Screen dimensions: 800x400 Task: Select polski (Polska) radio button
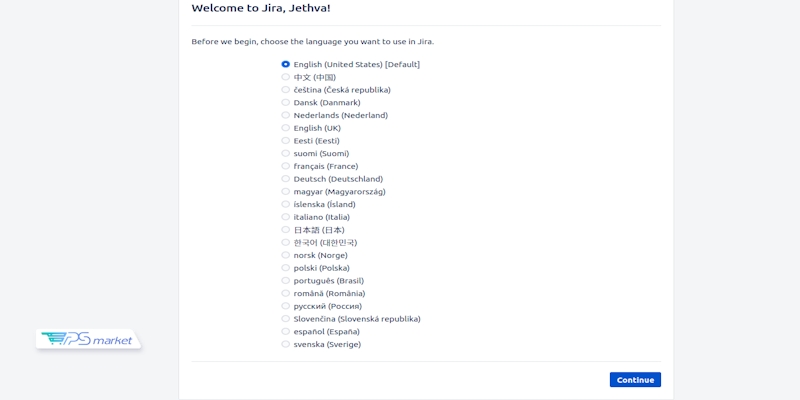[x=286, y=268]
